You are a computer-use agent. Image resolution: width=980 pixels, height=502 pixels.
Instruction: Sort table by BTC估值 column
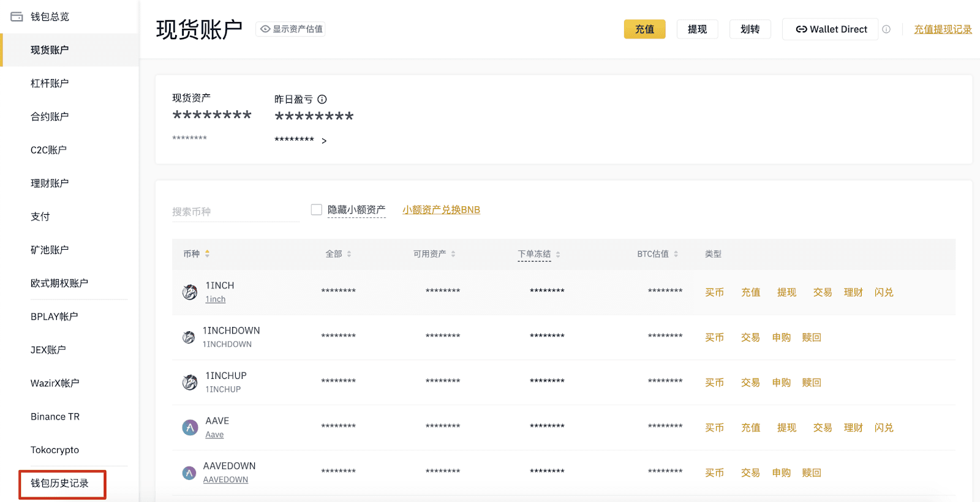676,254
